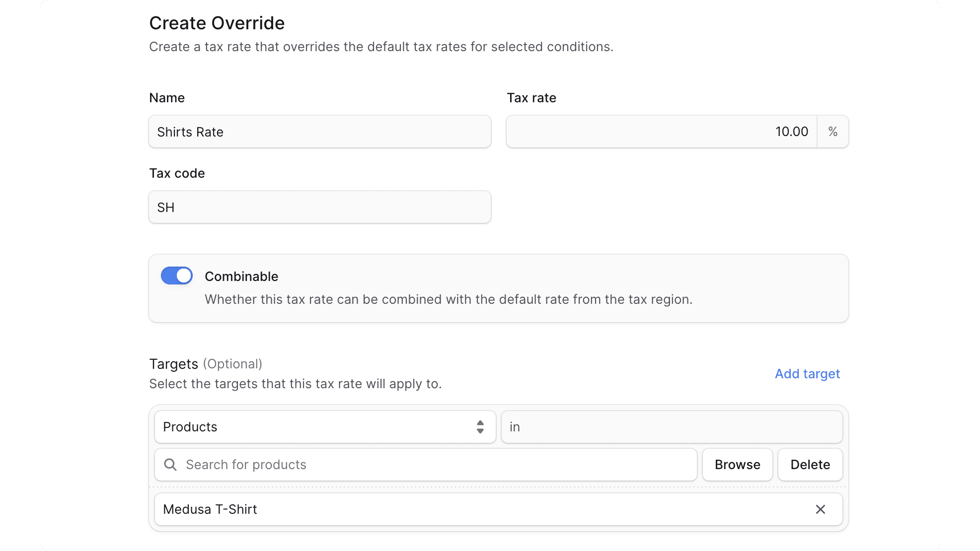Click the percent symbol beside the tax rate
The image size is (980, 551).
click(832, 132)
